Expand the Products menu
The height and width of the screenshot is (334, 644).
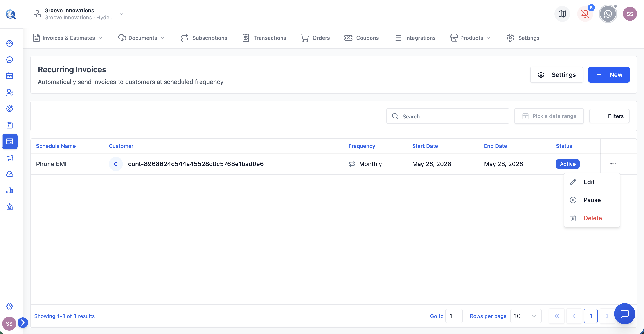pos(470,38)
